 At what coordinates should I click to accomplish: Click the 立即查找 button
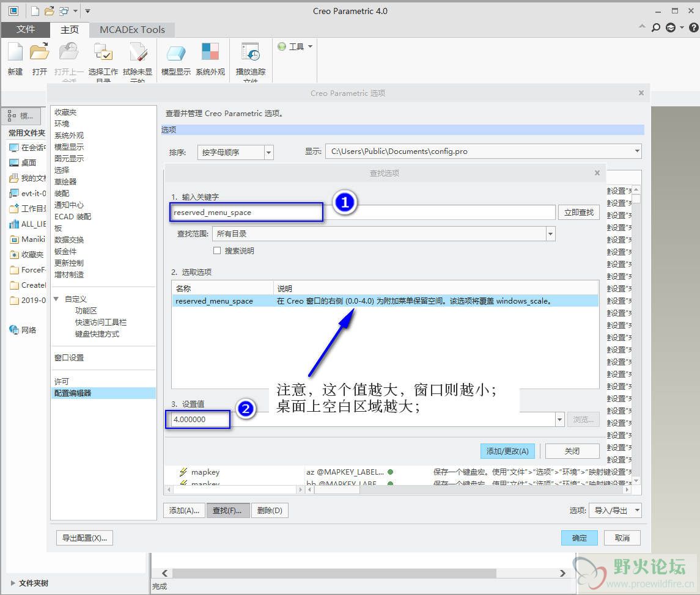(578, 213)
